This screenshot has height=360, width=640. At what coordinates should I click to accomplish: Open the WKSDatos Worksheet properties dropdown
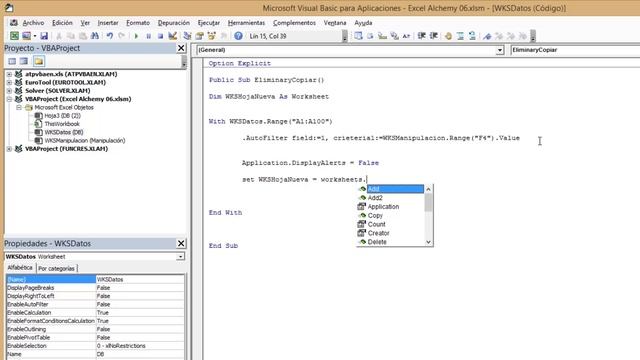[x=180, y=257]
